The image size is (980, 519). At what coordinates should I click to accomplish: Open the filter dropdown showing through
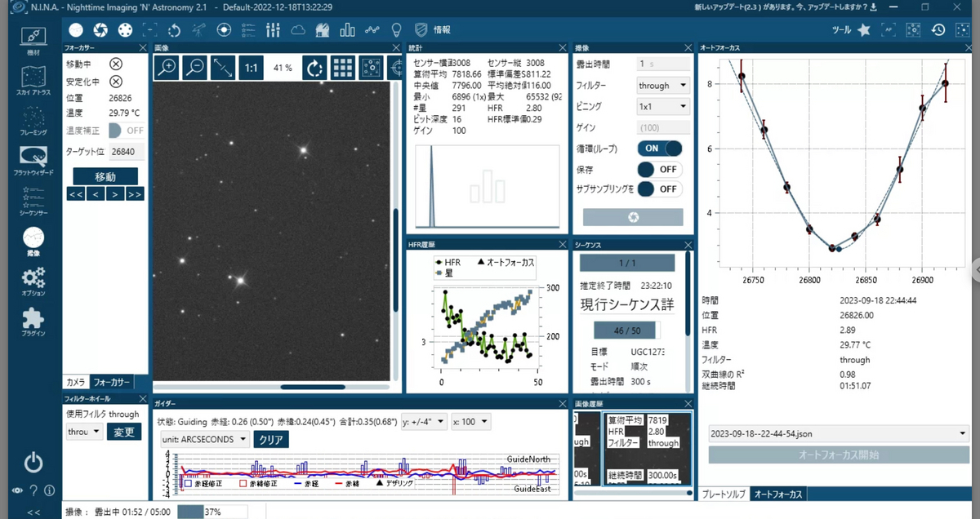(663, 85)
